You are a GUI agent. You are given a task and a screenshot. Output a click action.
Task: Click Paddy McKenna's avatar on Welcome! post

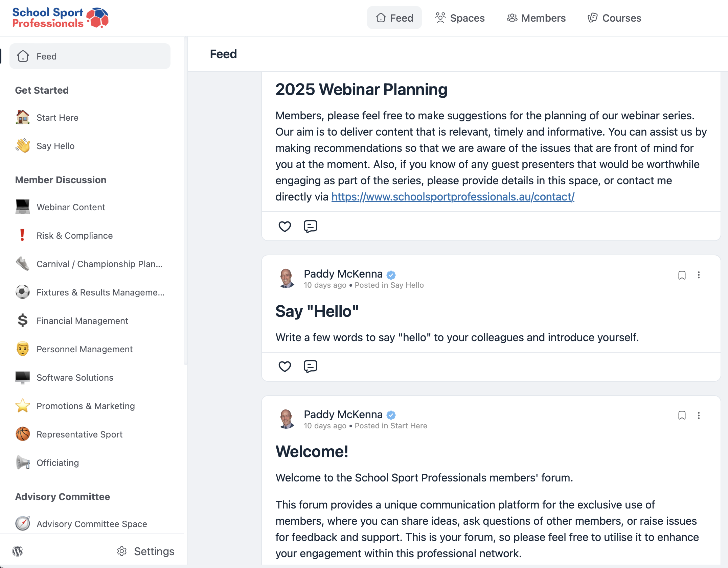pyautogui.click(x=287, y=419)
